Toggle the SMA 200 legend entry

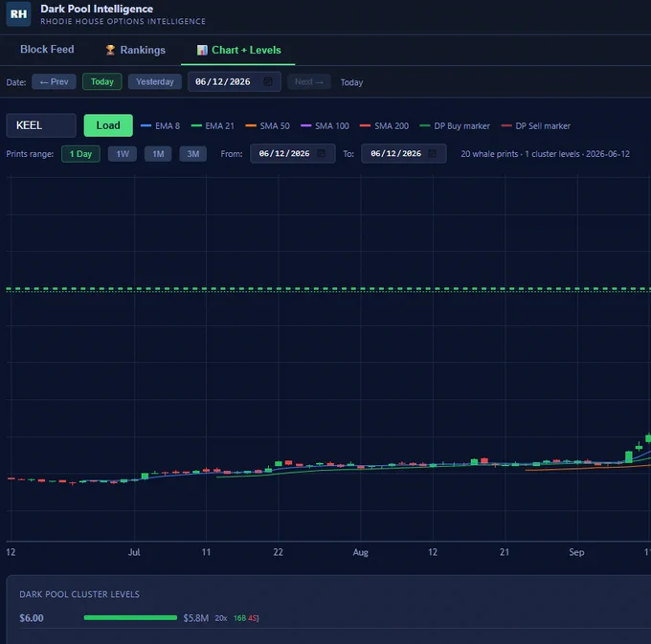coord(384,125)
